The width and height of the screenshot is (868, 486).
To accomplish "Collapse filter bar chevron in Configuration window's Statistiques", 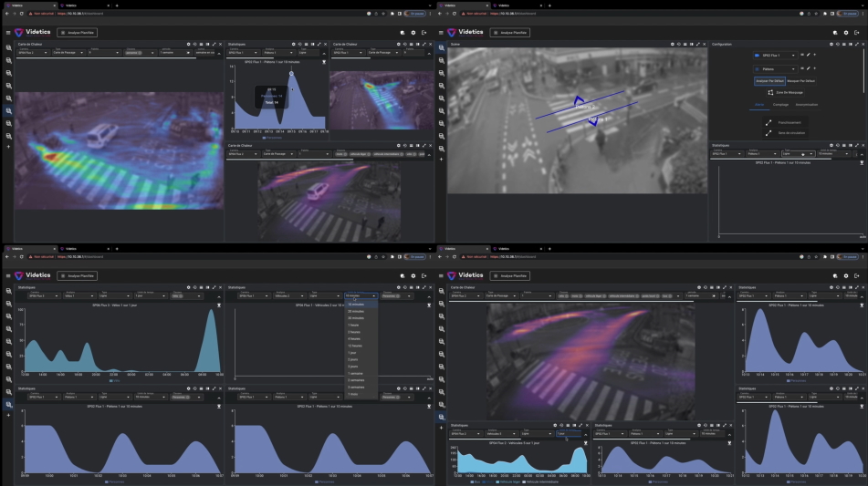I will click(x=862, y=154).
